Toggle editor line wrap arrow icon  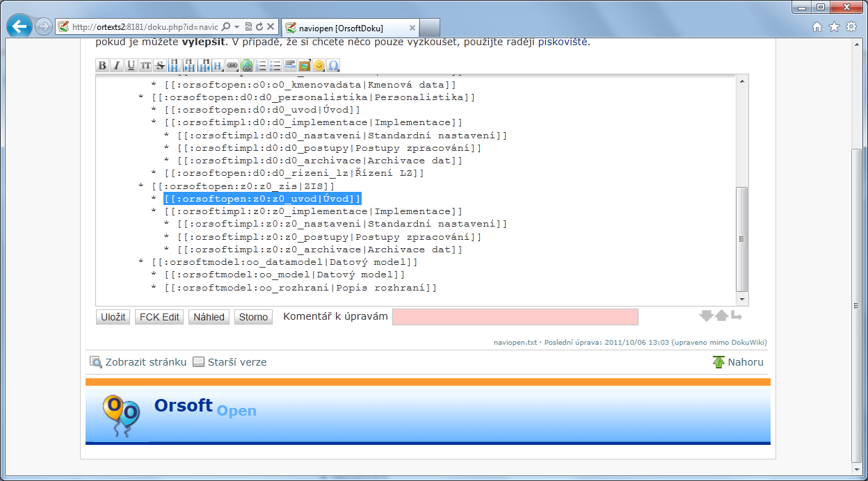pyautogui.click(x=737, y=316)
